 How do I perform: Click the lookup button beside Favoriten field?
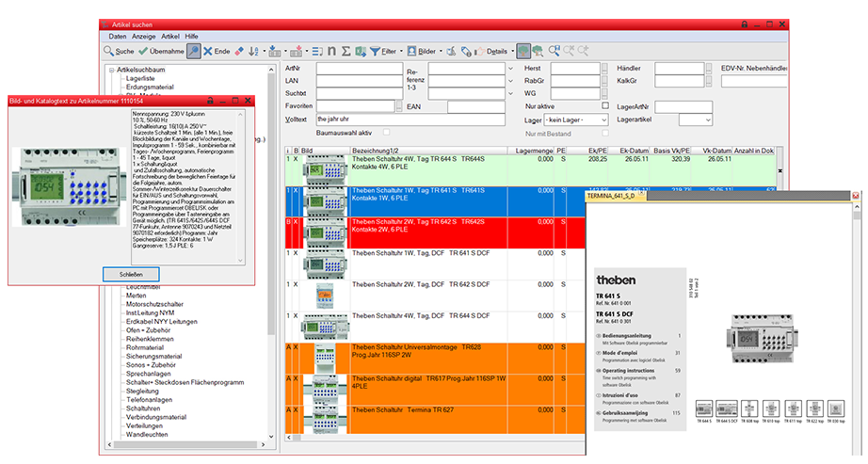[x=399, y=105]
